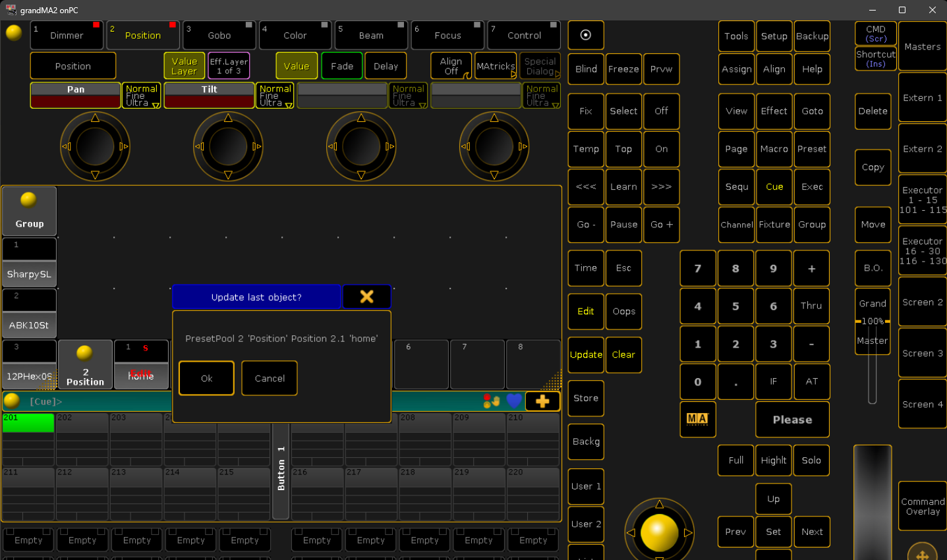This screenshot has width=947, height=560.
Task: Click the right arrow on Pan encoder
Action: tap(124, 146)
